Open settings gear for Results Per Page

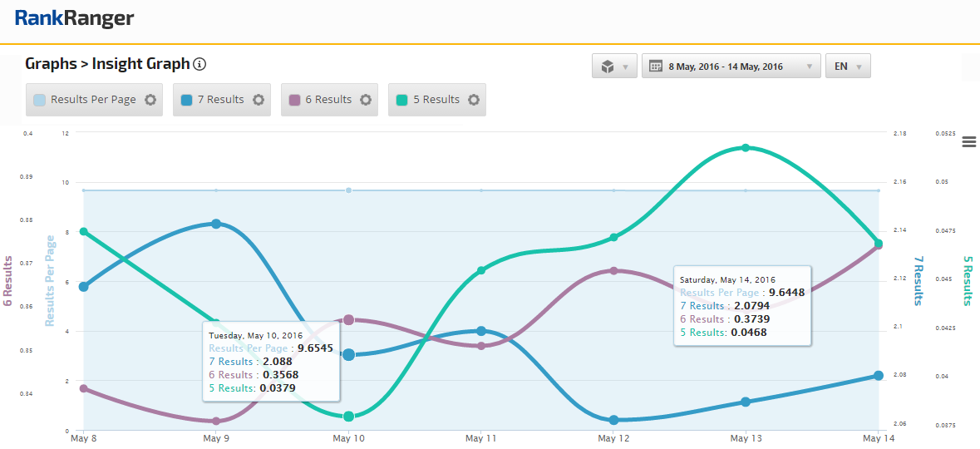coord(150,100)
